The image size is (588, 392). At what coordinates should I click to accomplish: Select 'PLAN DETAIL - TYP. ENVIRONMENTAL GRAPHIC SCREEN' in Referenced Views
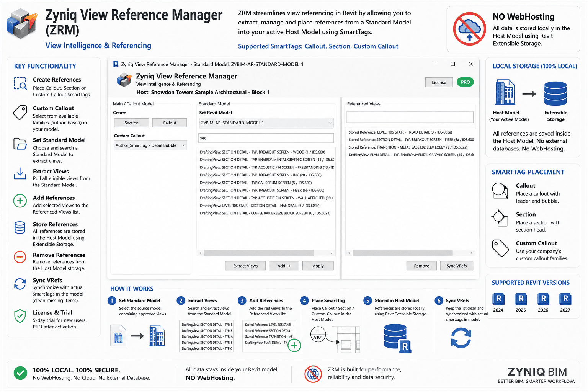(x=410, y=155)
